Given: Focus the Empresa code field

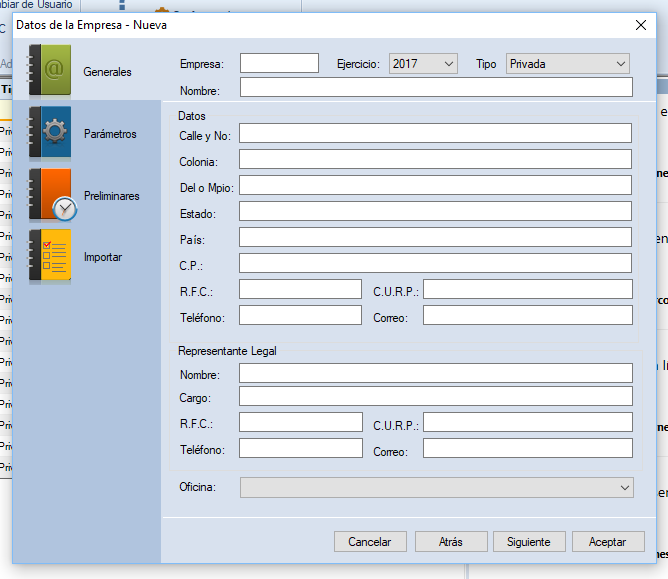Looking at the screenshot, I should (x=279, y=64).
